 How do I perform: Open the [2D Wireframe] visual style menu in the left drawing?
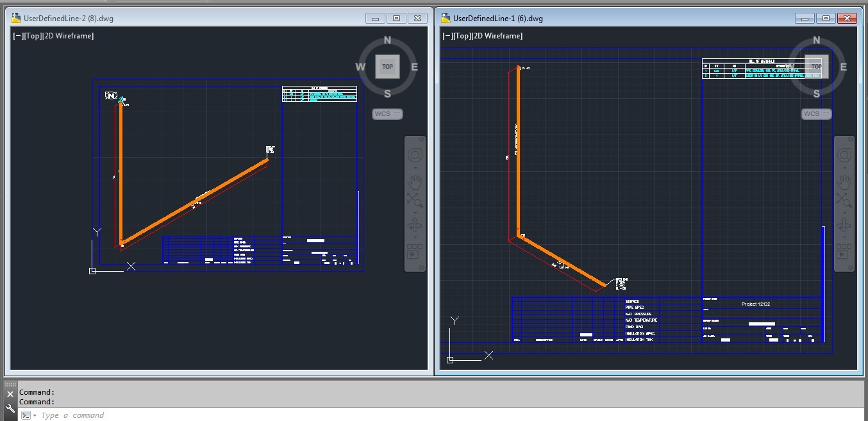(x=67, y=36)
